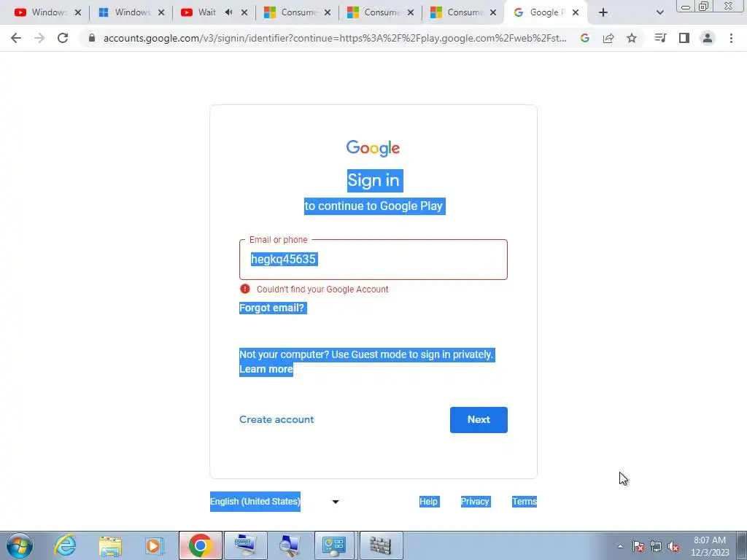Open tab search chevron
The image size is (747, 560).
[659, 12]
